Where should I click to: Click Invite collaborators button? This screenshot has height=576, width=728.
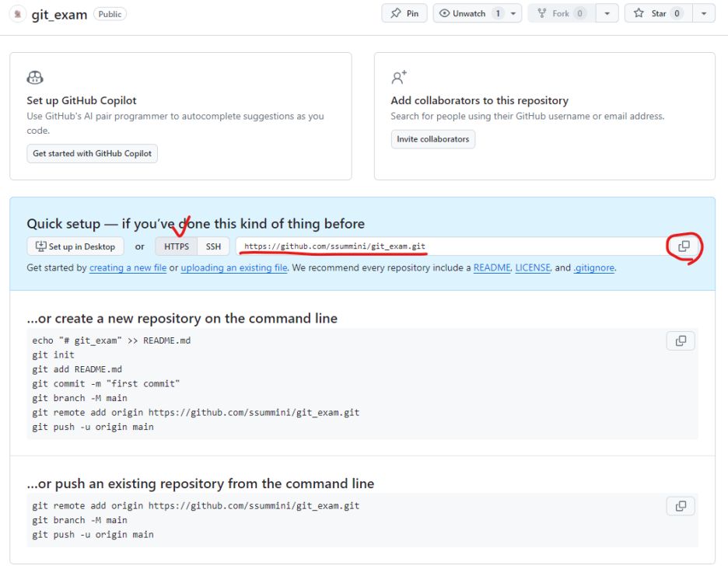tap(432, 139)
